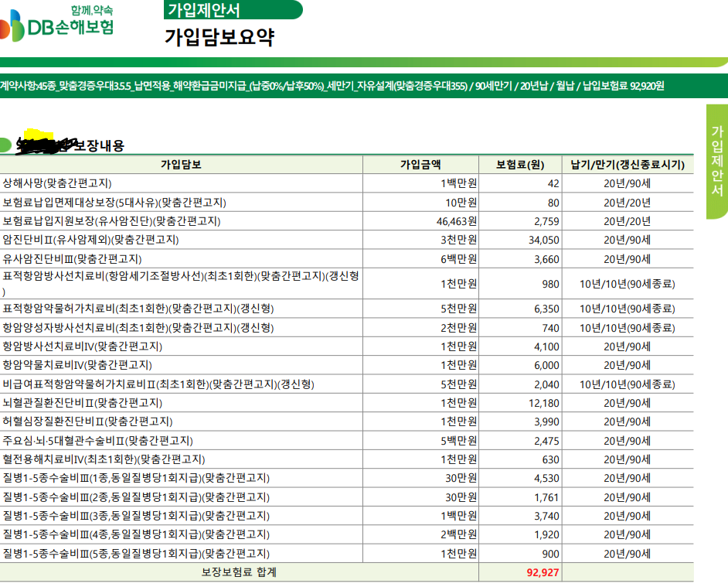Click the DB손해보험 logo
The height and width of the screenshot is (587, 728).
(x=56, y=24)
